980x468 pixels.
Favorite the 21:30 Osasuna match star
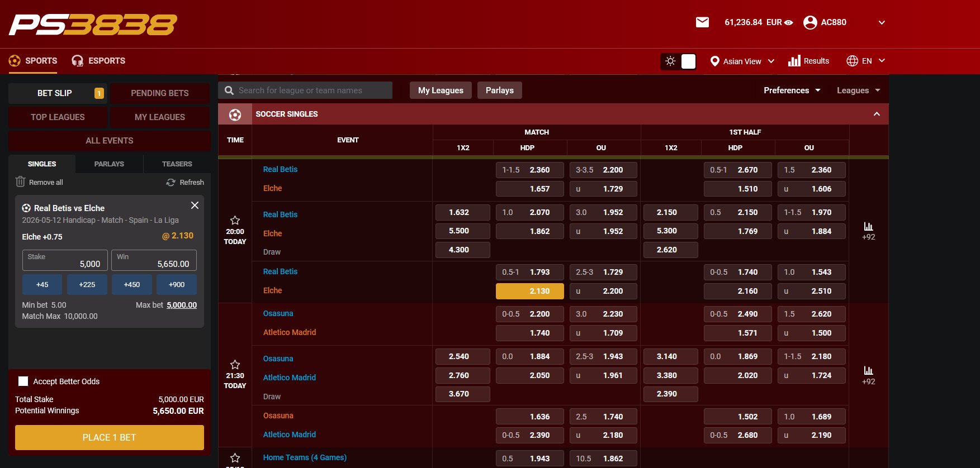(235, 365)
